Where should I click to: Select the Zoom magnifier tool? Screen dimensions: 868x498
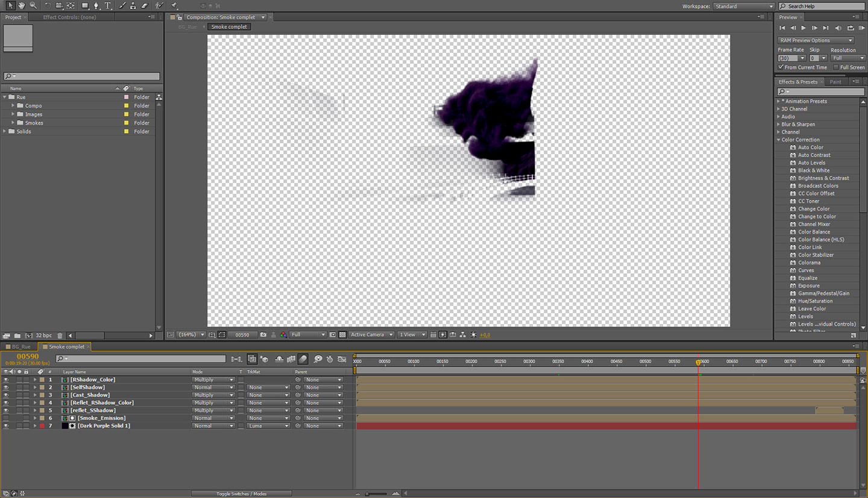point(33,5)
